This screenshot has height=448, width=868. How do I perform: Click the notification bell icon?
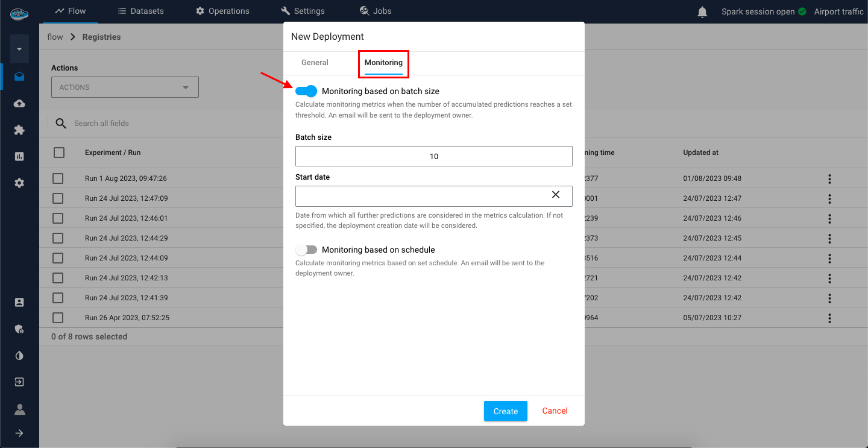click(x=702, y=12)
